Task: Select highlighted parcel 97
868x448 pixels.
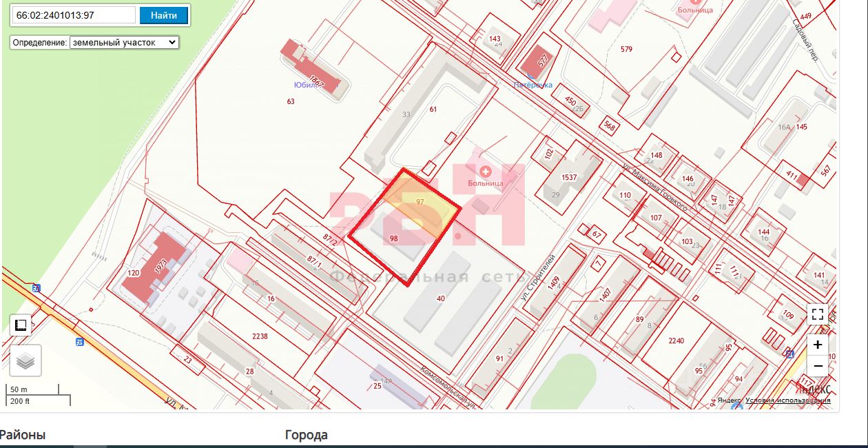Action: (x=420, y=202)
